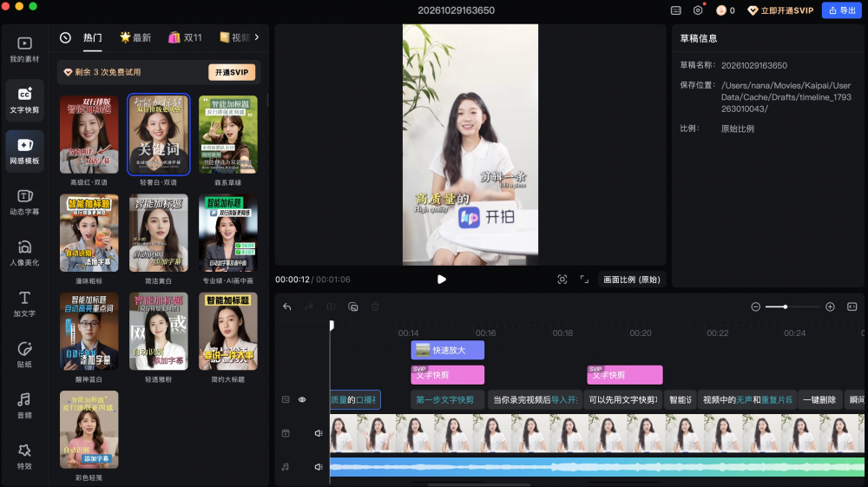Redo the edit in timeline toolbar
868x487 pixels.
[309, 306]
